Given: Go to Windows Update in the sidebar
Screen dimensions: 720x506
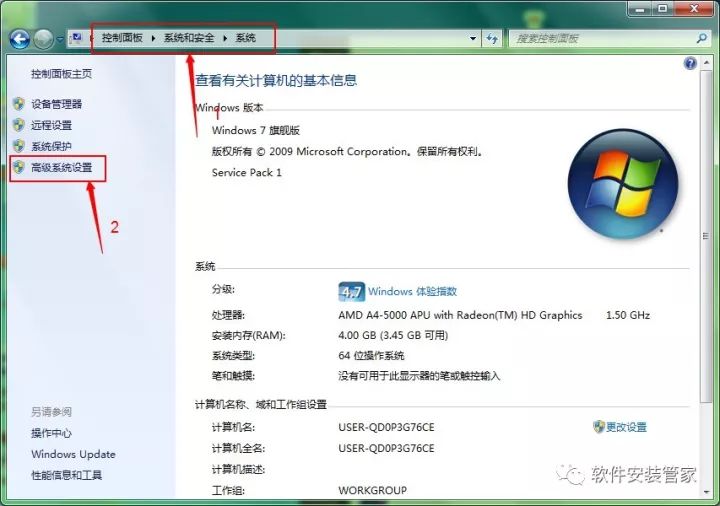Looking at the screenshot, I should click(x=73, y=454).
